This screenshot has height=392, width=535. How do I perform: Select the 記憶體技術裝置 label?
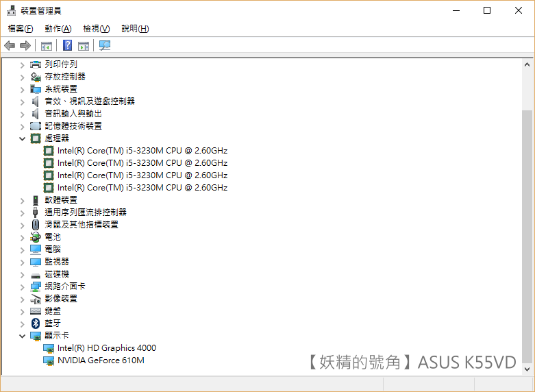73,126
